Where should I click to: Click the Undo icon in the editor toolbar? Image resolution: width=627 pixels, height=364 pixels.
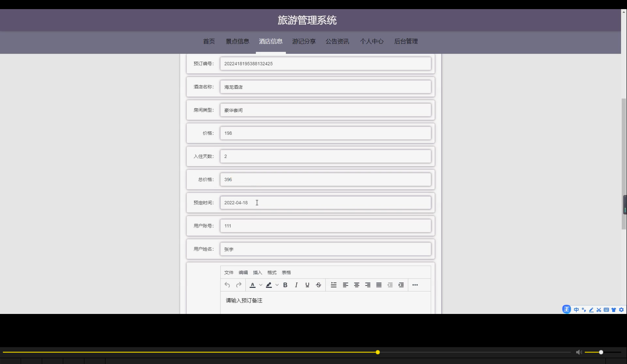click(x=227, y=285)
